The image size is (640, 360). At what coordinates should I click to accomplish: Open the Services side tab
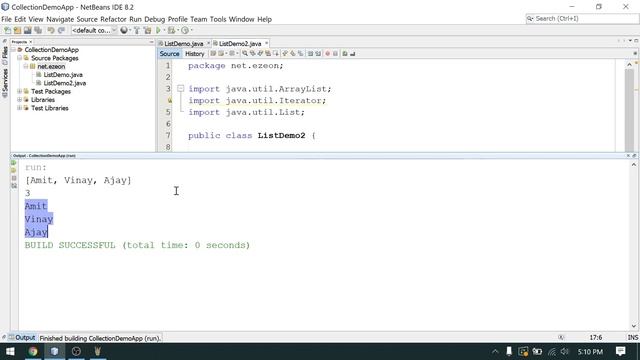click(x=5, y=82)
